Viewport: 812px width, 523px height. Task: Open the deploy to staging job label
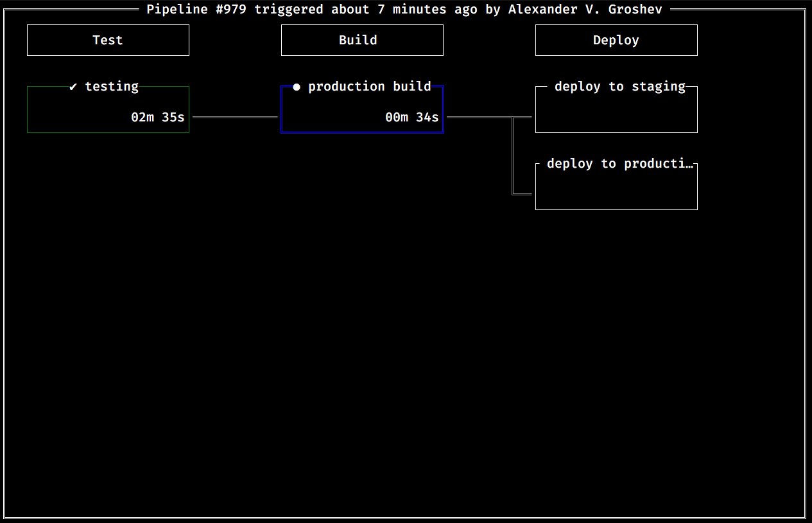point(619,87)
